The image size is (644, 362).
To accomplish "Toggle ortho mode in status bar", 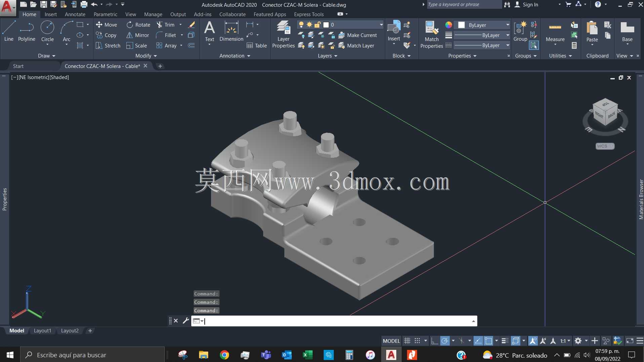I will pyautogui.click(x=435, y=341).
